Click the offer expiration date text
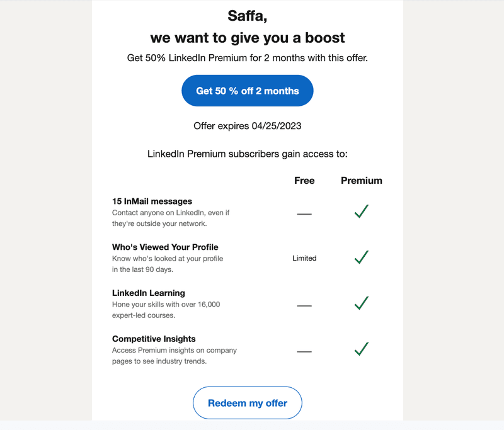Image resolution: width=504 pixels, height=430 pixels. pyautogui.click(x=247, y=126)
